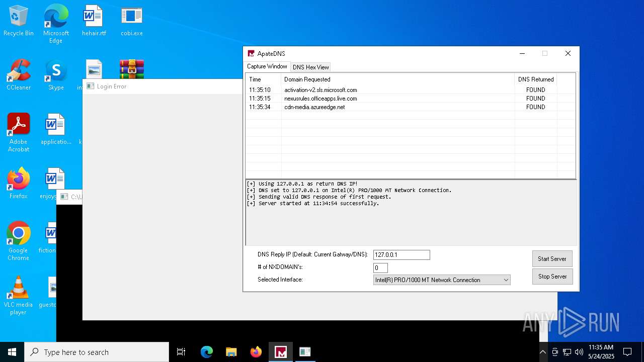Click the 'Using 127.0.0.1 as return DNS IP' log line
644x362 pixels.
302,184
